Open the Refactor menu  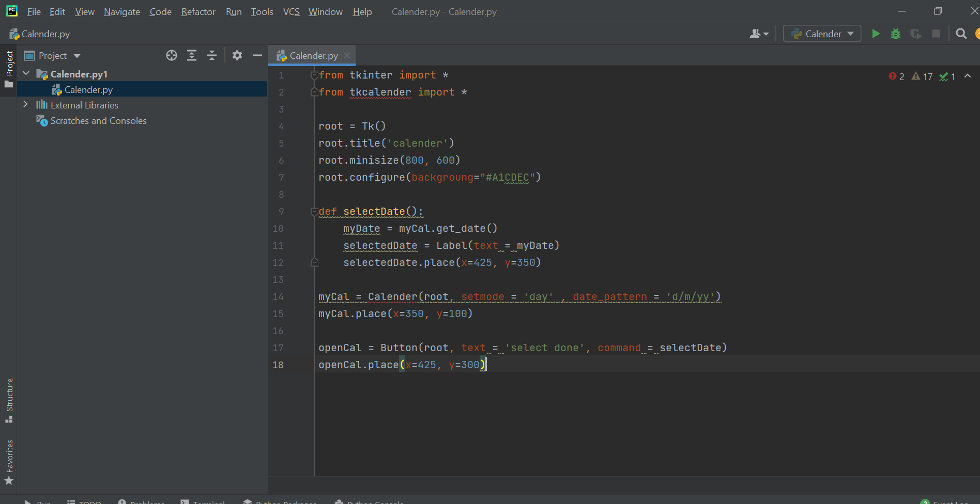198,12
